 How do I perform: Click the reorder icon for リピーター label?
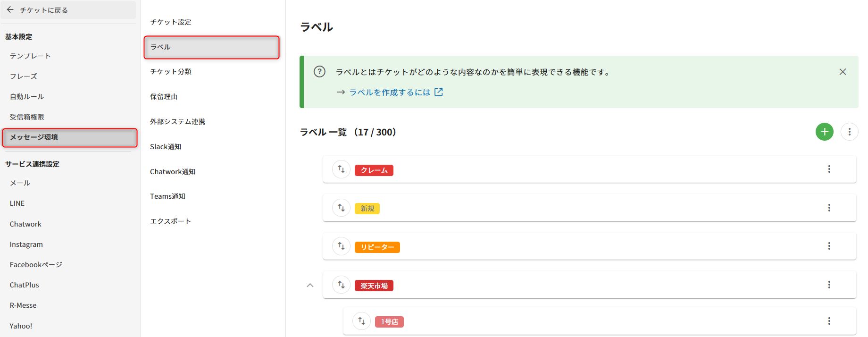coord(341,246)
